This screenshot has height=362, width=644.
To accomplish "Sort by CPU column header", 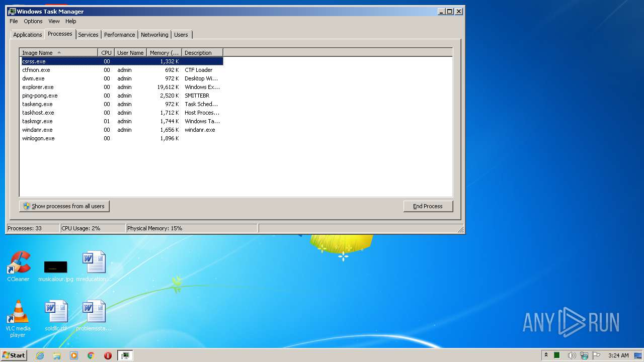I will [106, 52].
